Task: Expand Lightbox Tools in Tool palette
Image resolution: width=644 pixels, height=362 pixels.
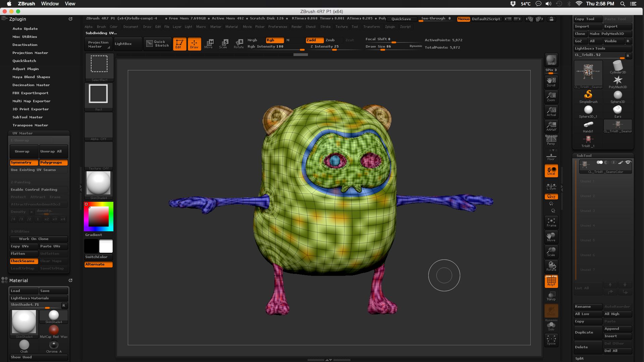Action: (603, 49)
